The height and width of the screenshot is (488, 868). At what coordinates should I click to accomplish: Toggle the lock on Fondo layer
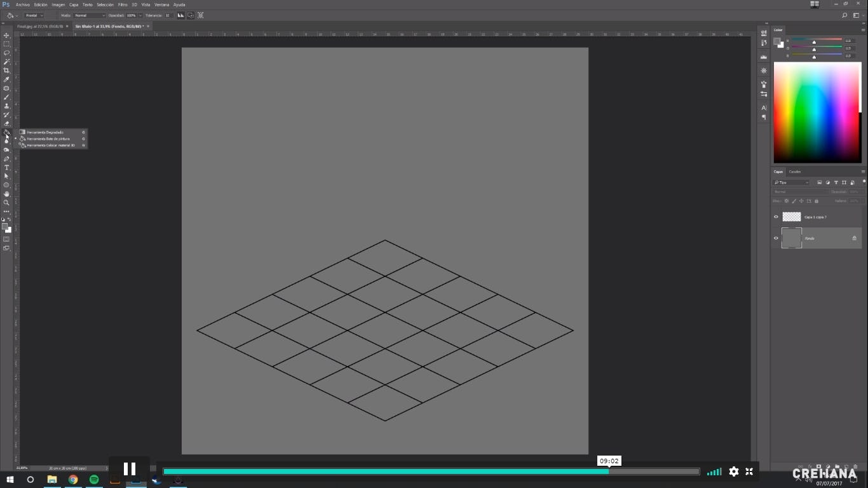pos(855,238)
